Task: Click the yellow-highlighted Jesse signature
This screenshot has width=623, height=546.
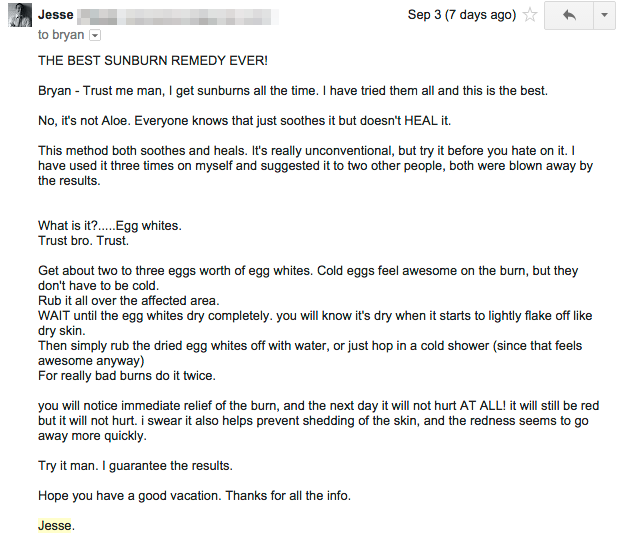Action: [x=54, y=525]
